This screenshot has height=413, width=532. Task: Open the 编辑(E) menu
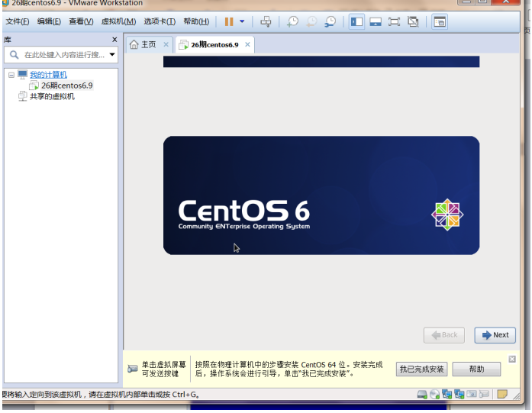point(49,21)
